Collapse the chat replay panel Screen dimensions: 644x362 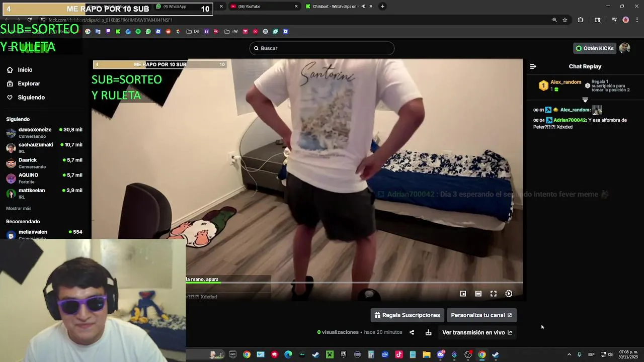(x=533, y=66)
